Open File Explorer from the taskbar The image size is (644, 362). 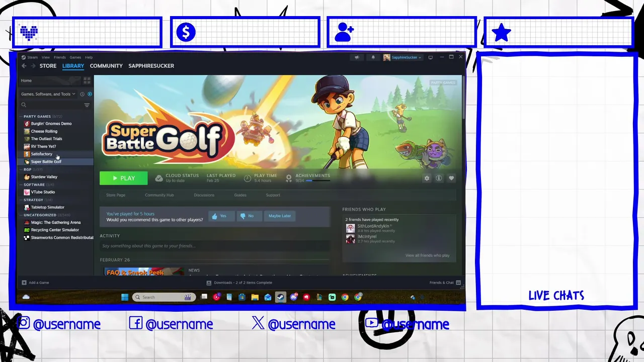pos(255,297)
